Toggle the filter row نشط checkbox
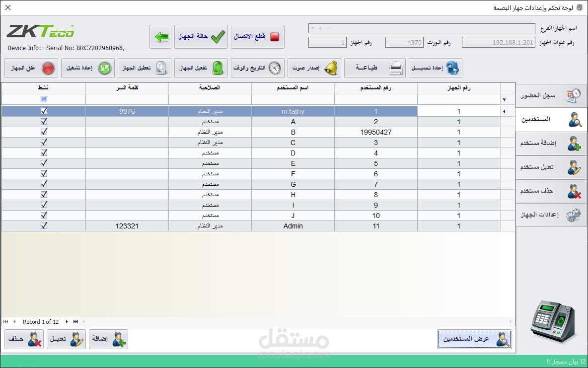Viewport: 588px width, 368px height. [x=44, y=99]
